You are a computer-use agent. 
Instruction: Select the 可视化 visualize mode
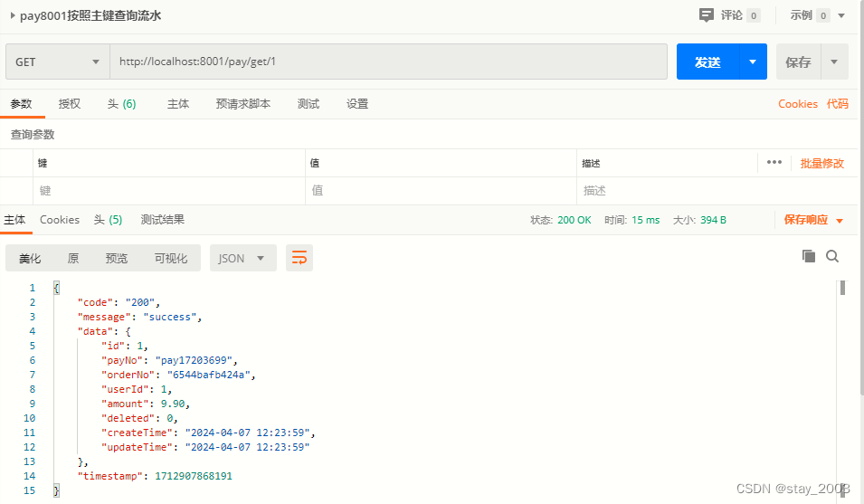(x=171, y=259)
